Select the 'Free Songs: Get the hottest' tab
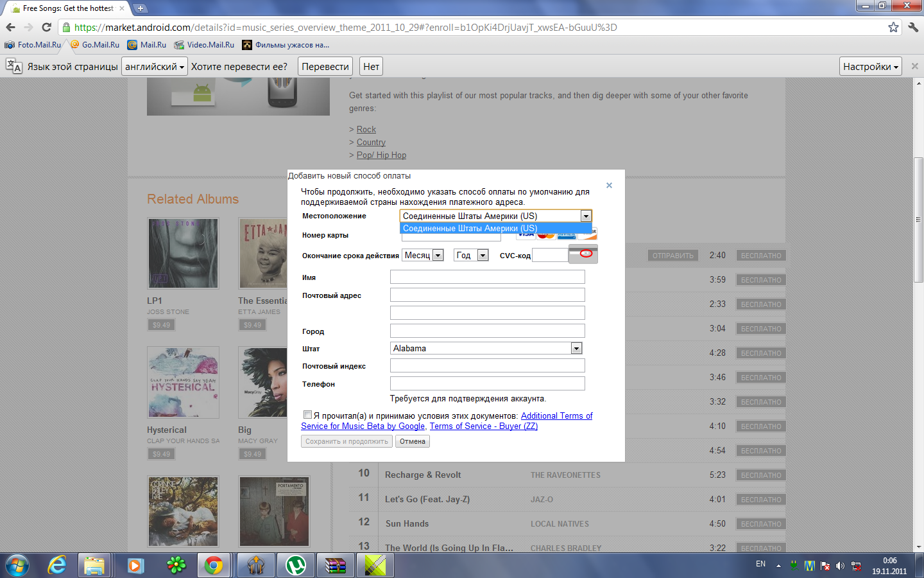The image size is (924, 578). click(67, 8)
